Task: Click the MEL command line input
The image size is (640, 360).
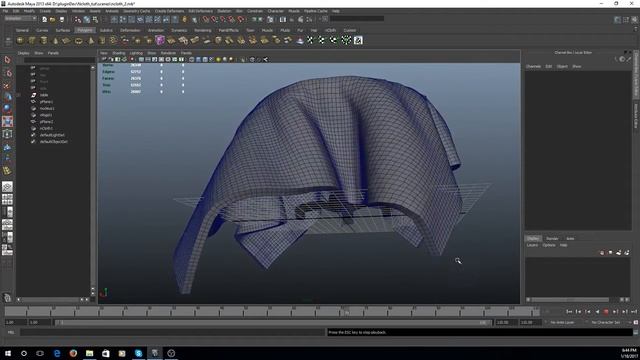Action: click(172, 332)
